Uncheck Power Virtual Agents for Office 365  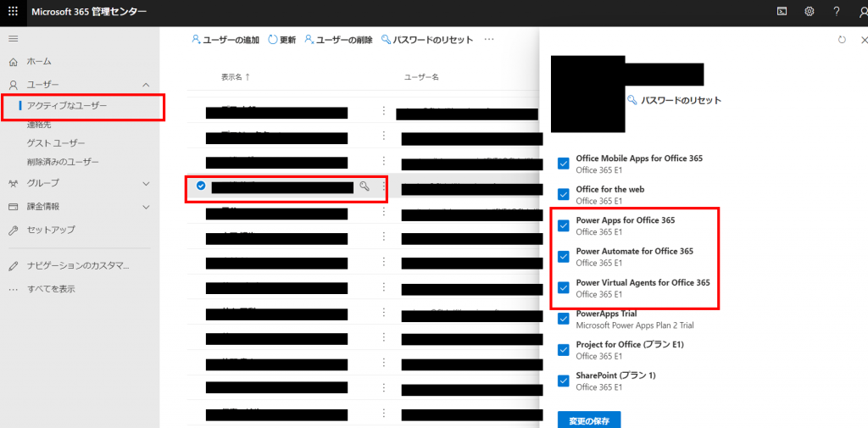tap(564, 287)
